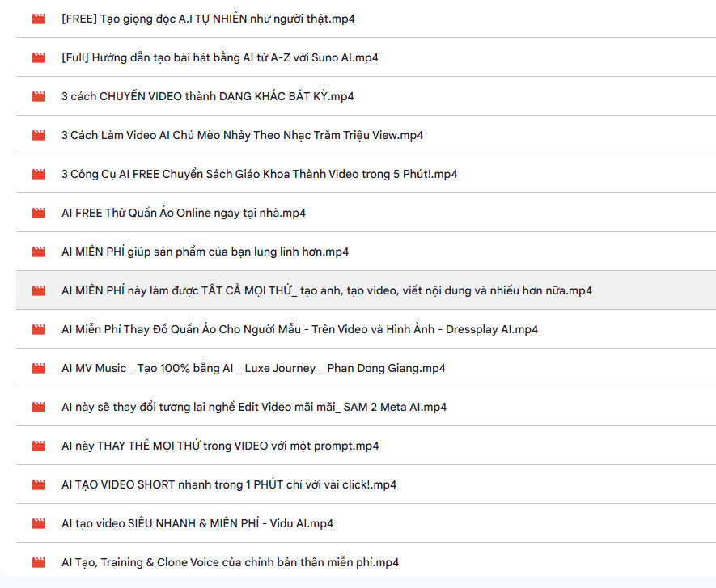Click video icon of highlighted 'TẤT CẢ MỌI THỨ' file

[x=39, y=290]
